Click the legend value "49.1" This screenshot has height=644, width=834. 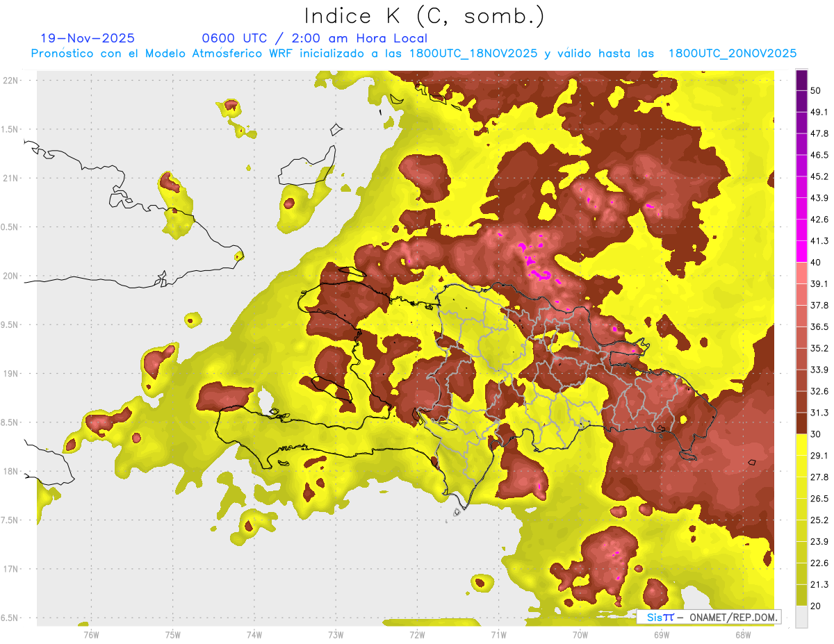[819, 112]
